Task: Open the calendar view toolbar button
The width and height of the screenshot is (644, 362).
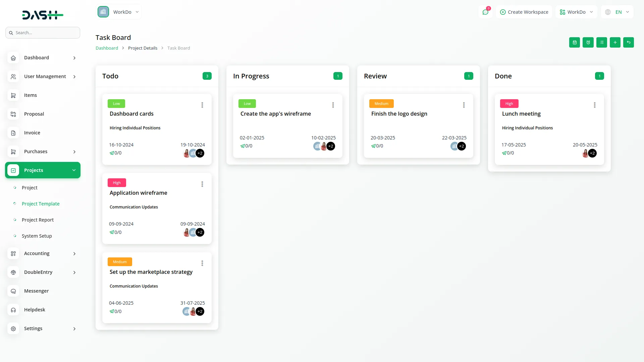Action: [x=575, y=43]
